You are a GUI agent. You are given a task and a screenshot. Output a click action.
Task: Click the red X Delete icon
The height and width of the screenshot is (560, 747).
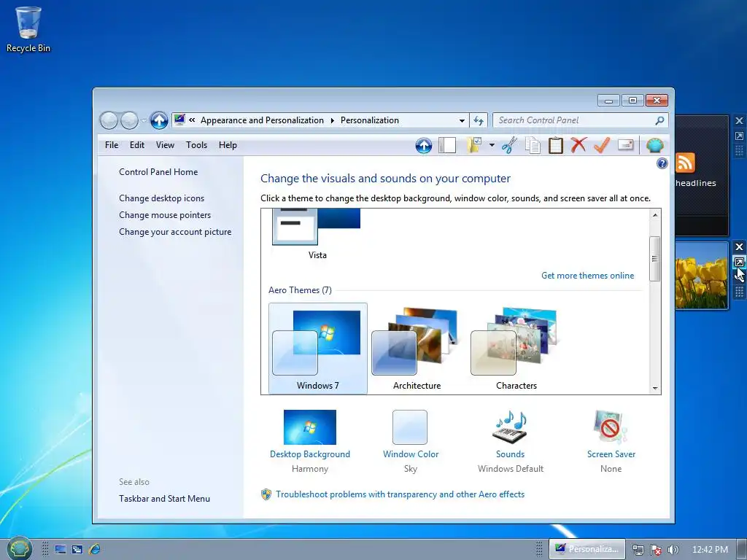[x=578, y=145]
